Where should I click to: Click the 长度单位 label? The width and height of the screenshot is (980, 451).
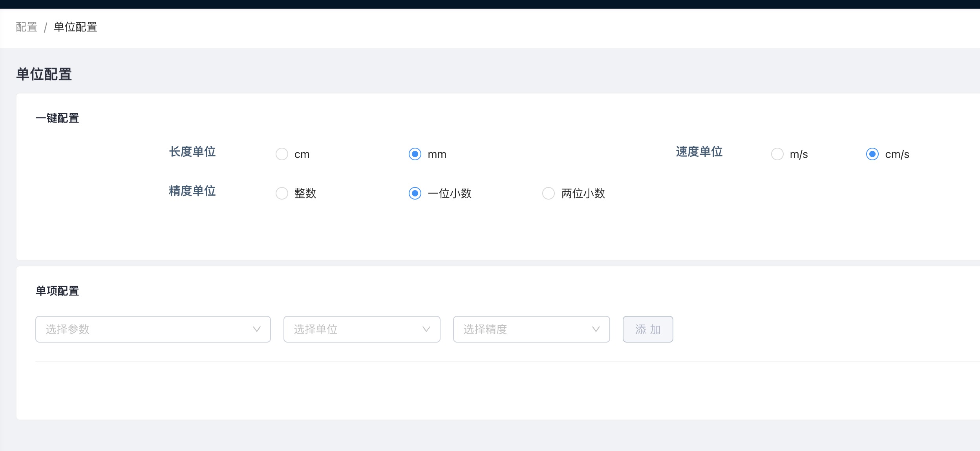[192, 152]
